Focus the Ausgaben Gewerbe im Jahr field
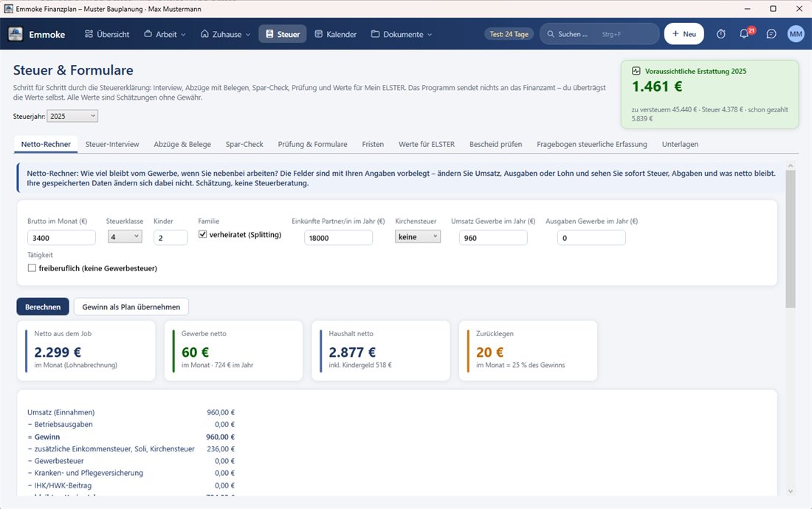812x509 pixels. [591, 237]
